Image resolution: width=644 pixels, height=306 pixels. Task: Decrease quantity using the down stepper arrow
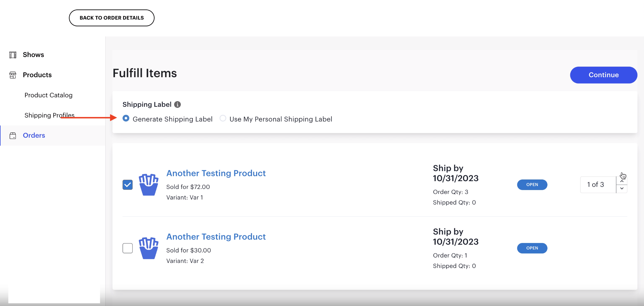(x=622, y=188)
